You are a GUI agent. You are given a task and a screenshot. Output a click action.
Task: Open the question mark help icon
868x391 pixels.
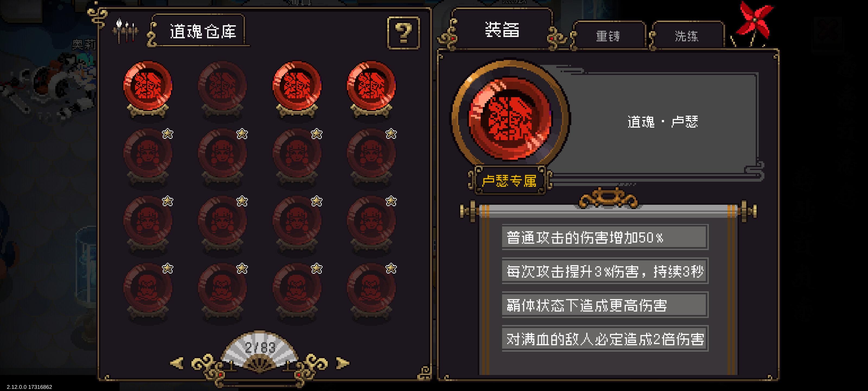coord(403,33)
